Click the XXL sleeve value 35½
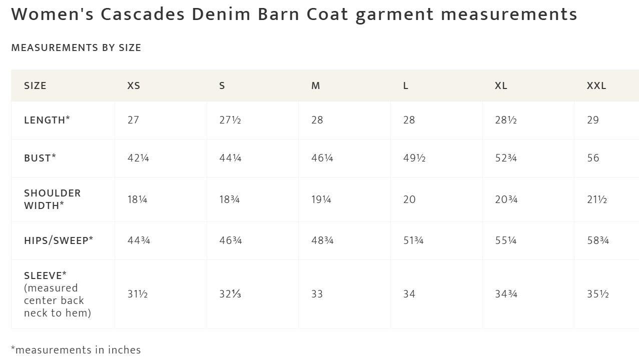Screen dimensions: 639x364 click(x=598, y=294)
